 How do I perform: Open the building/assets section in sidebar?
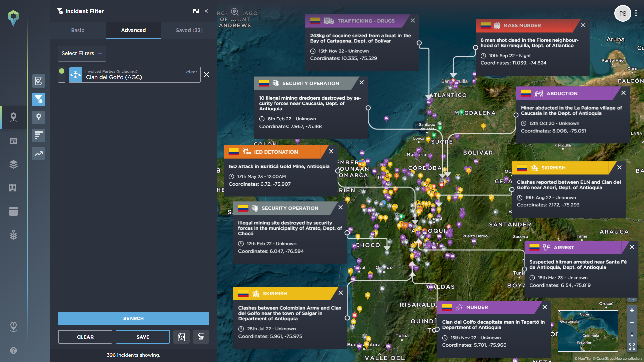13,188
